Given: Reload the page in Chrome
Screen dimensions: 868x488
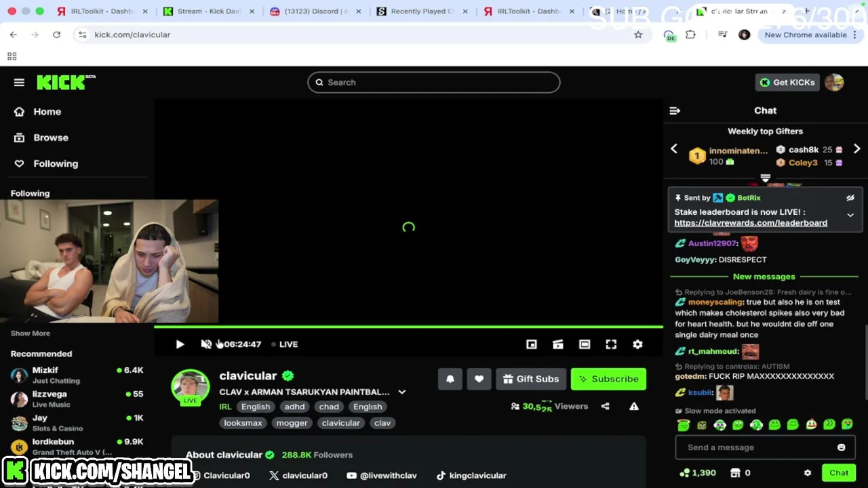Looking at the screenshot, I should [57, 35].
